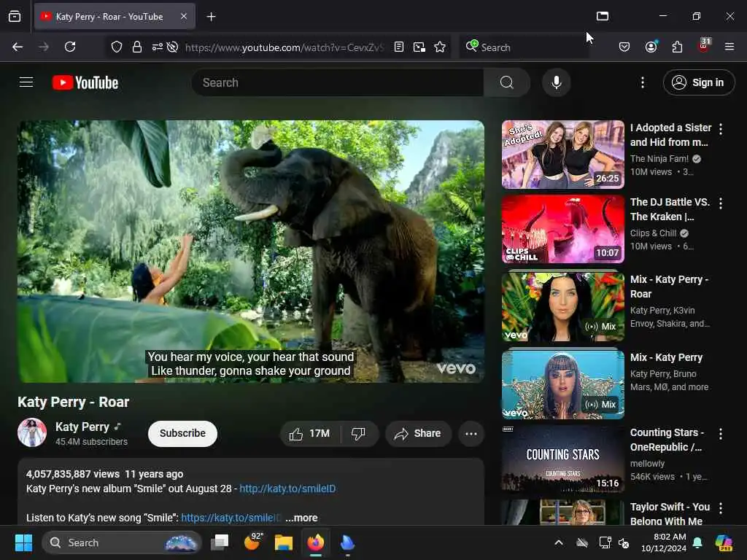
Task: Focus the Firefox toolbar Search box
Action: click(524, 47)
